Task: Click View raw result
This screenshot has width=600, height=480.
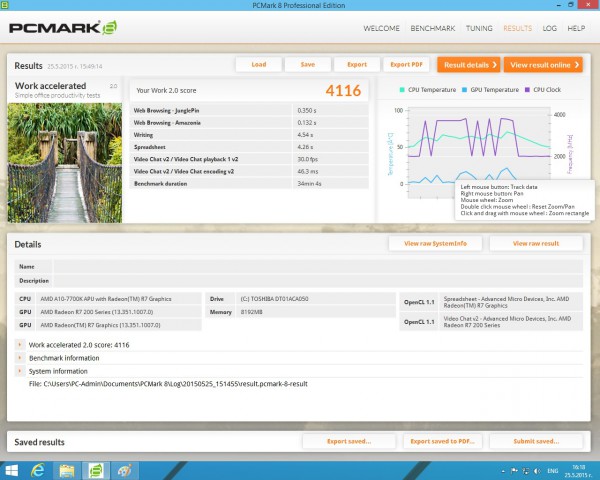Action: click(536, 243)
